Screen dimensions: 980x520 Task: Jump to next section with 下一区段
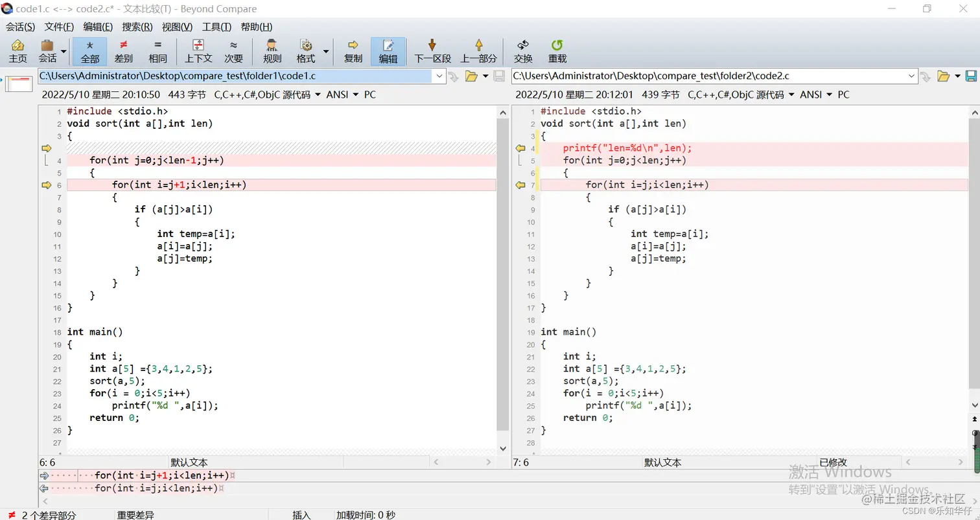[x=432, y=51]
